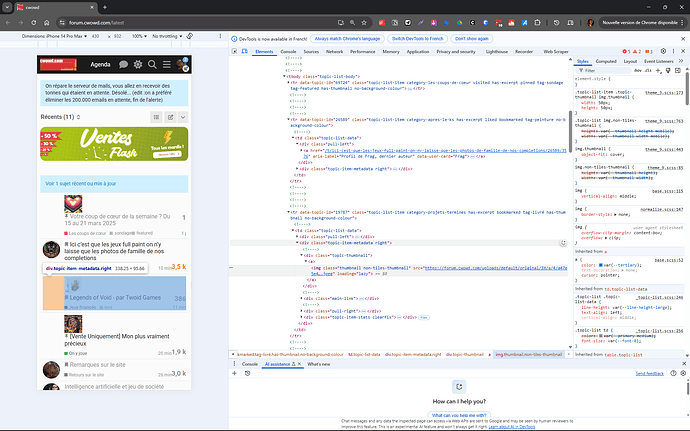
Task: Collapse the div topic-thumbnail node
Action: click(302, 255)
